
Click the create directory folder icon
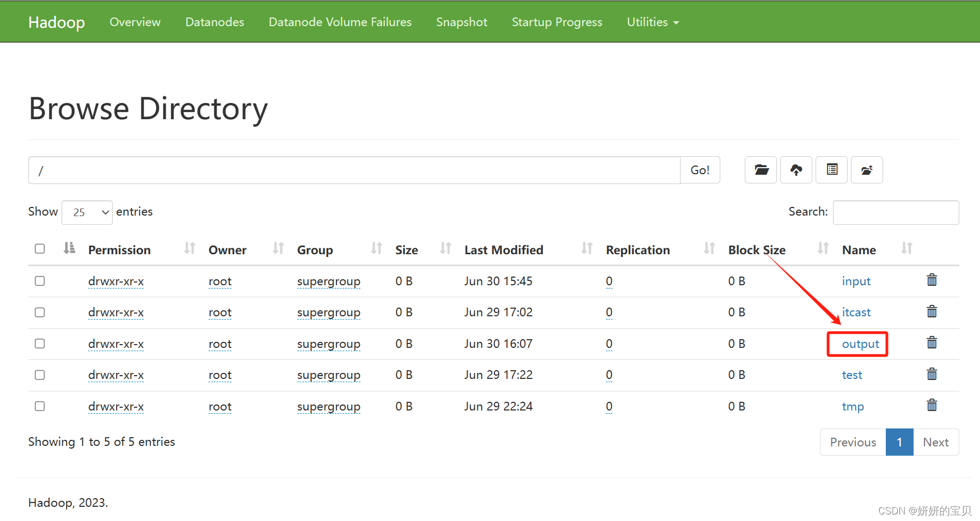761,170
